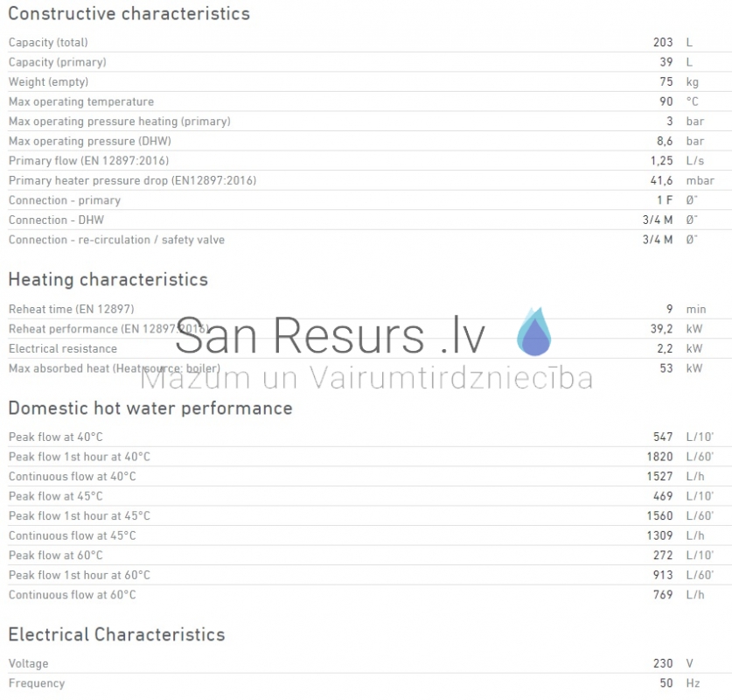This screenshot has height=700, width=732.
Task: Click the Reheat time (EN 12897) label
Action: pyautogui.click(x=72, y=309)
